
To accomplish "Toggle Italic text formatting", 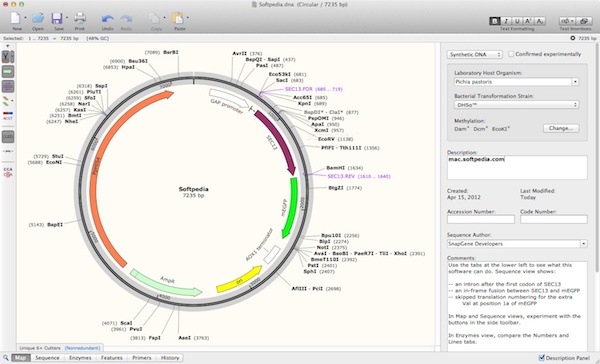I will [506, 21].
